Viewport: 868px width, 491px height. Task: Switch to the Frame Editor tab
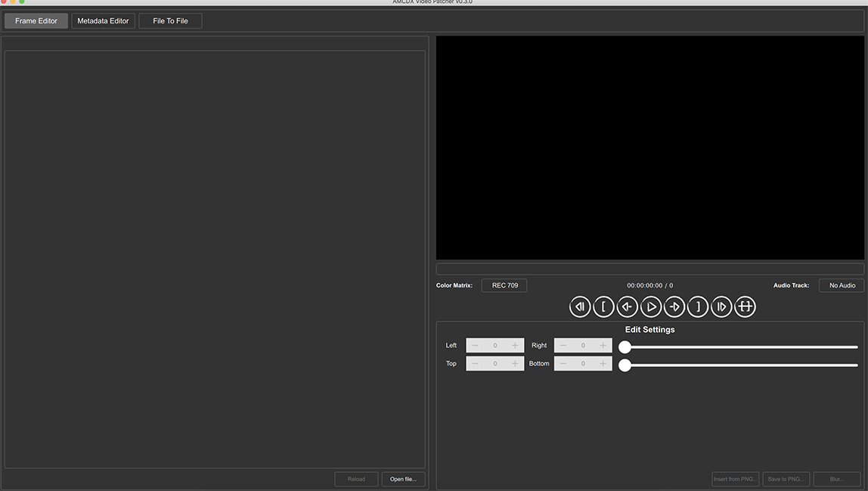pyautogui.click(x=36, y=21)
